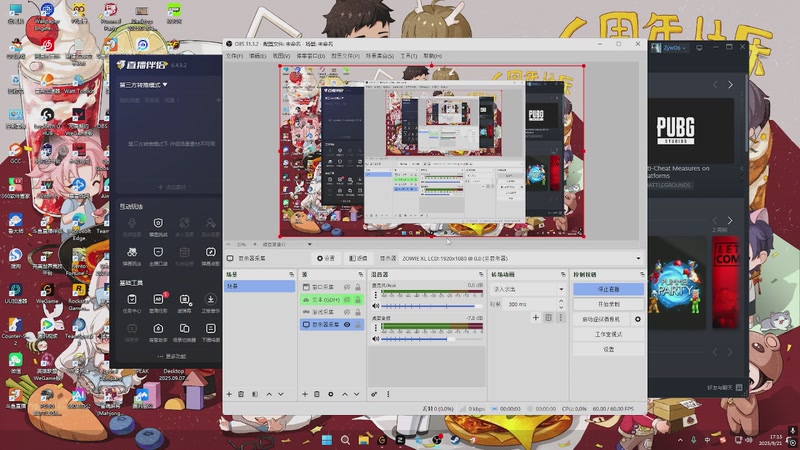Adjust 桌面音频 volume slider
The width and height of the screenshot is (800, 450).
click(432, 339)
